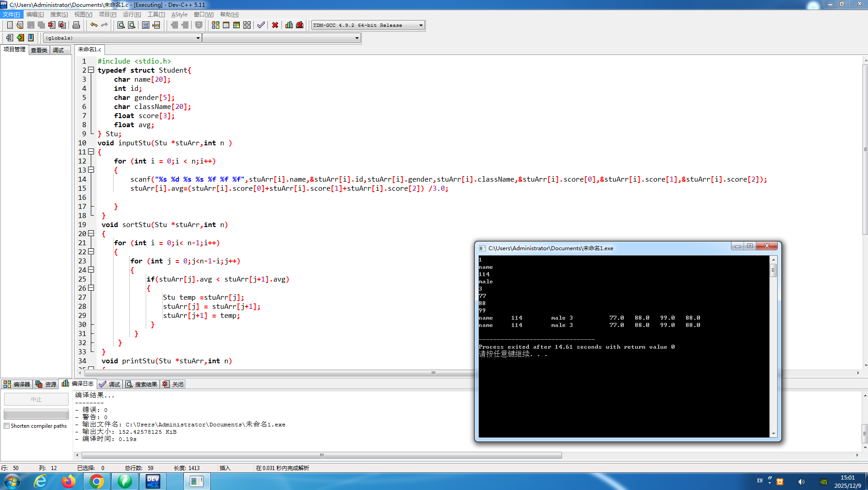Switch to the 编译器 bottom tab
Viewport: 868px width, 490px height.
pos(17,384)
